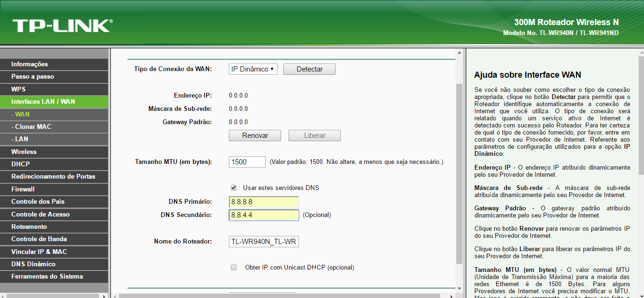Open DNS Dinâmico menu
Viewport: 644px width, 298px height.
click(x=54, y=264)
